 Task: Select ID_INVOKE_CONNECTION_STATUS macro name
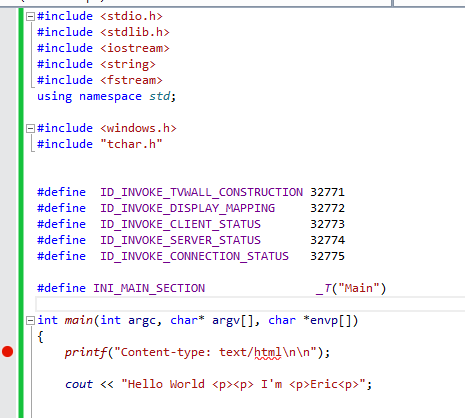pos(194,256)
